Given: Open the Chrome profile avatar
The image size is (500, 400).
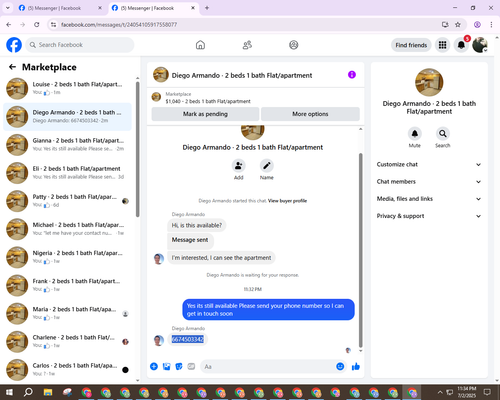Looking at the screenshot, I should pos(477,24).
